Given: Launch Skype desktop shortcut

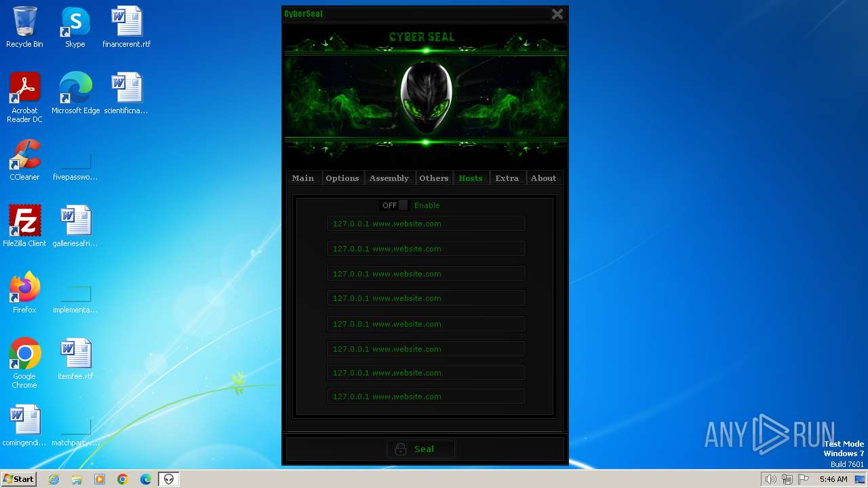Looking at the screenshot, I should (x=75, y=27).
